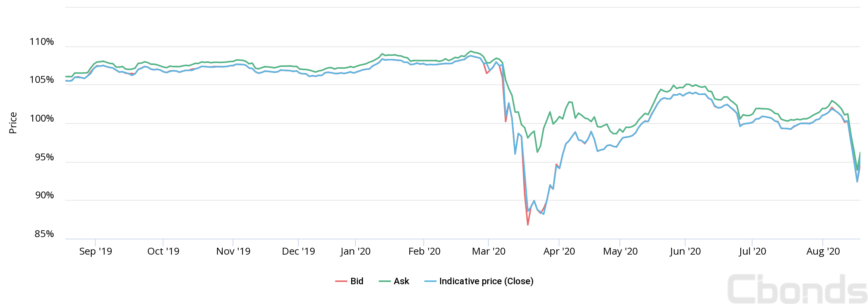
Task: Click the Apr '20 axis label
Action: tap(559, 251)
